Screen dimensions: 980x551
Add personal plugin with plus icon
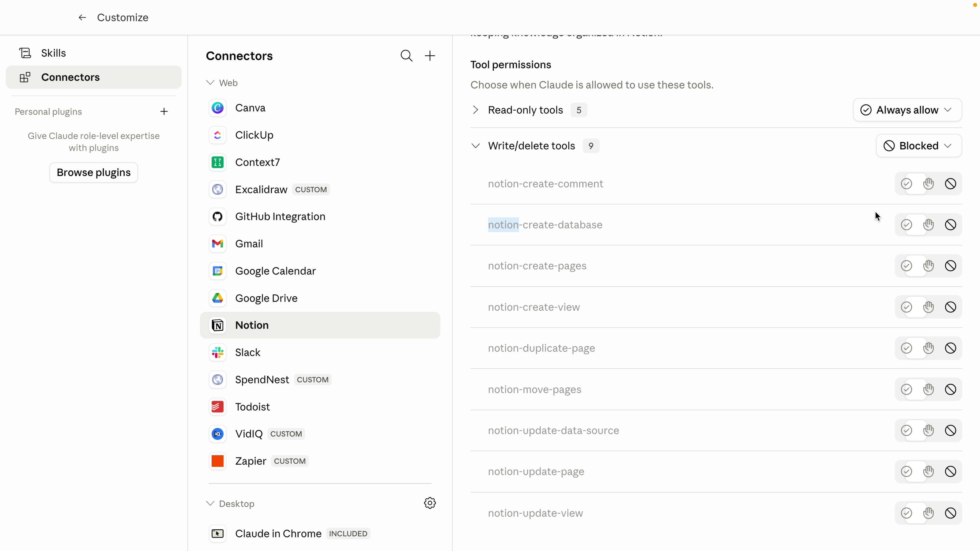[x=164, y=111]
